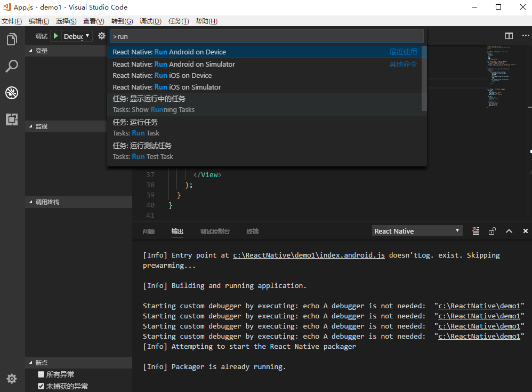The height and width of the screenshot is (392, 532).
Task: Select Run Android on Simulator command
Action: [264, 64]
